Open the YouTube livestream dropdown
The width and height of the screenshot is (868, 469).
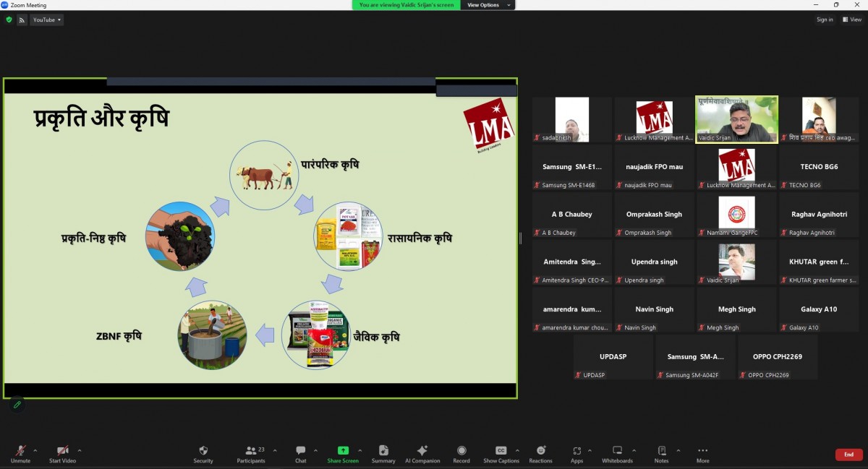click(x=47, y=20)
